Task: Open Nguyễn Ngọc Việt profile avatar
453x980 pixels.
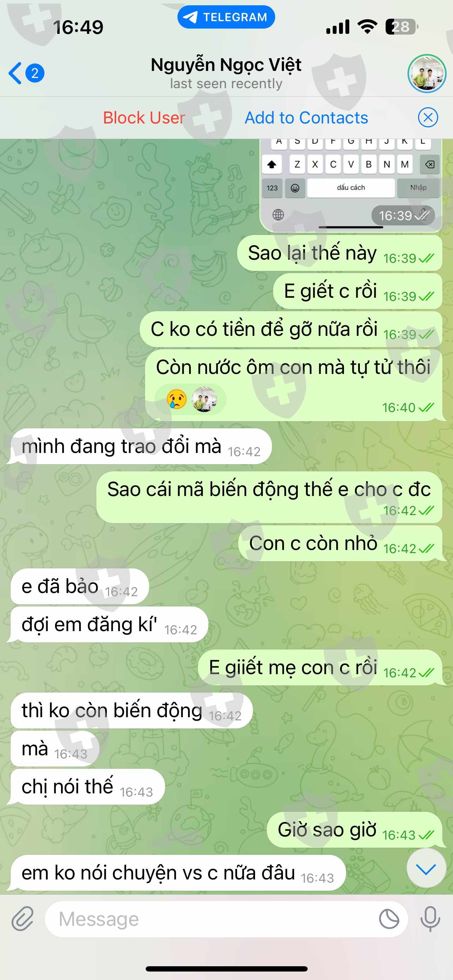Action: [x=427, y=73]
